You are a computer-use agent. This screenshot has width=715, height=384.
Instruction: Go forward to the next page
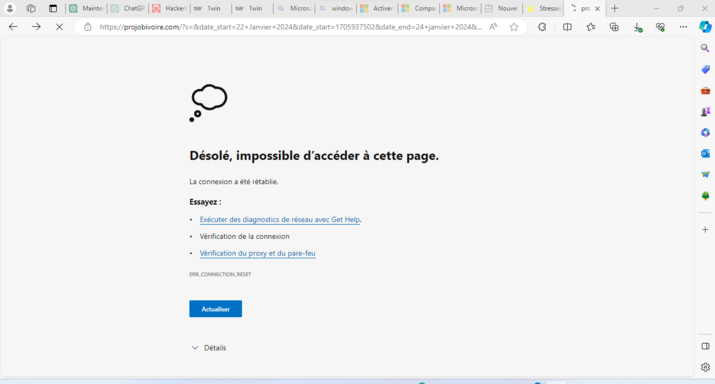[36, 27]
